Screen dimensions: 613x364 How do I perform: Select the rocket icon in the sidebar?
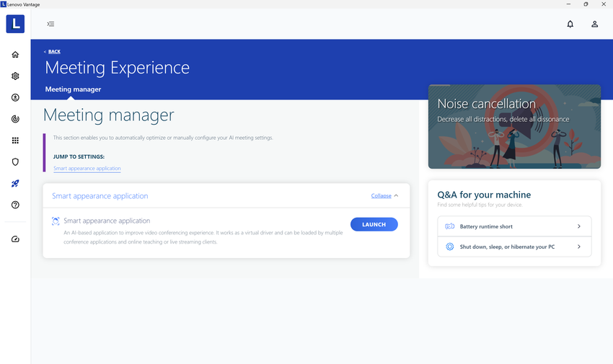point(15,184)
